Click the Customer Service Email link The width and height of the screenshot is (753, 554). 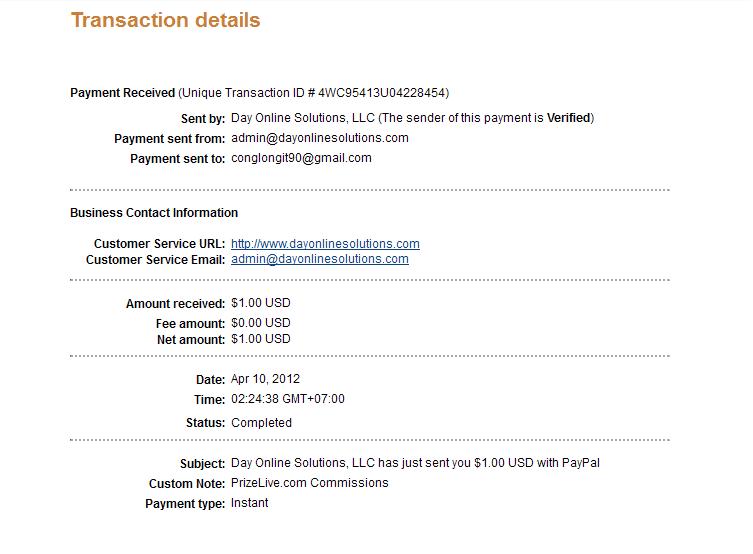coord(319,259)
